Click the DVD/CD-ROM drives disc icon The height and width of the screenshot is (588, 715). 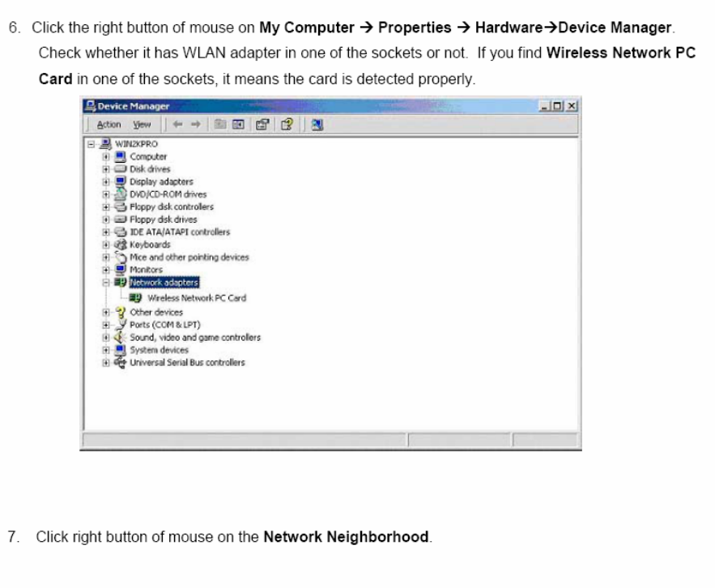121,194
